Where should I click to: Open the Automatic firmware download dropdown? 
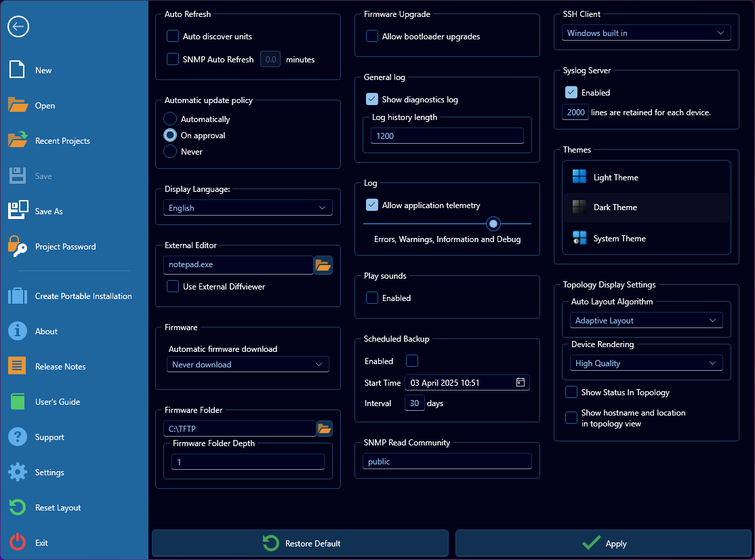point(247,364)
